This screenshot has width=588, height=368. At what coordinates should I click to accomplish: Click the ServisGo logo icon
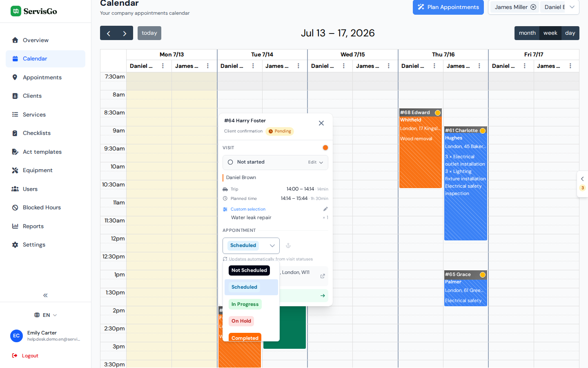pyautogui.click(x=16, y=11)
